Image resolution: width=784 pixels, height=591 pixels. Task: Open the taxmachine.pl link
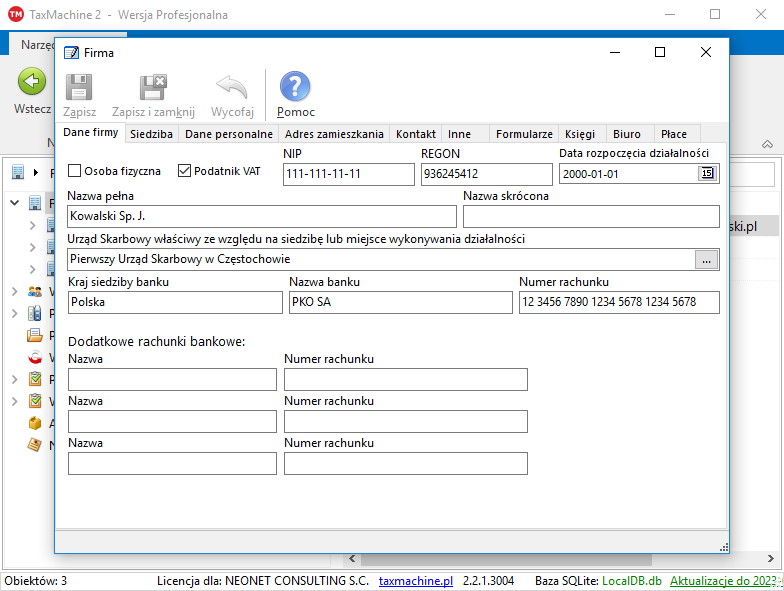[x=416, y=581]
